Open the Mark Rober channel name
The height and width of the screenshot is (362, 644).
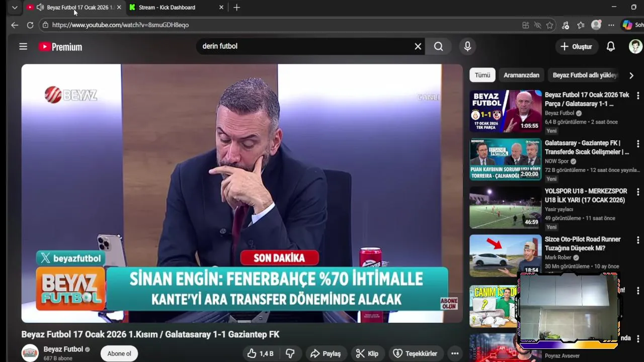click(558, 257)
